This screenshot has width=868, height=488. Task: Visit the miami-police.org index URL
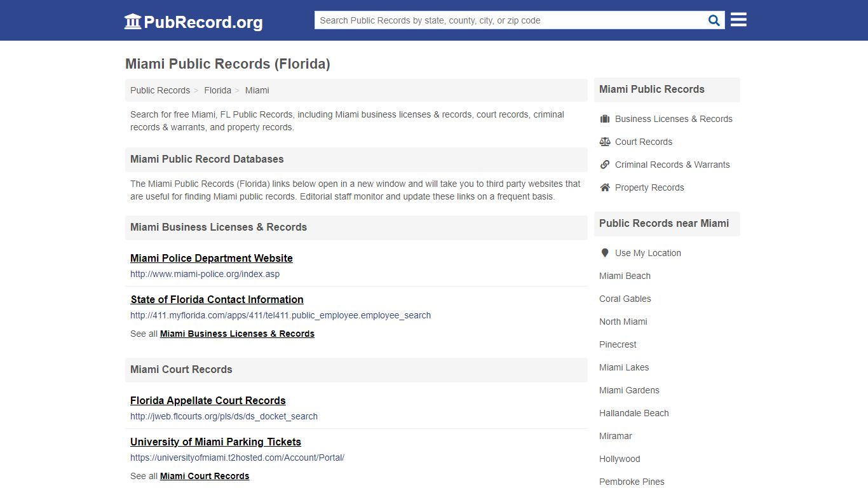(x=205, y=274)
